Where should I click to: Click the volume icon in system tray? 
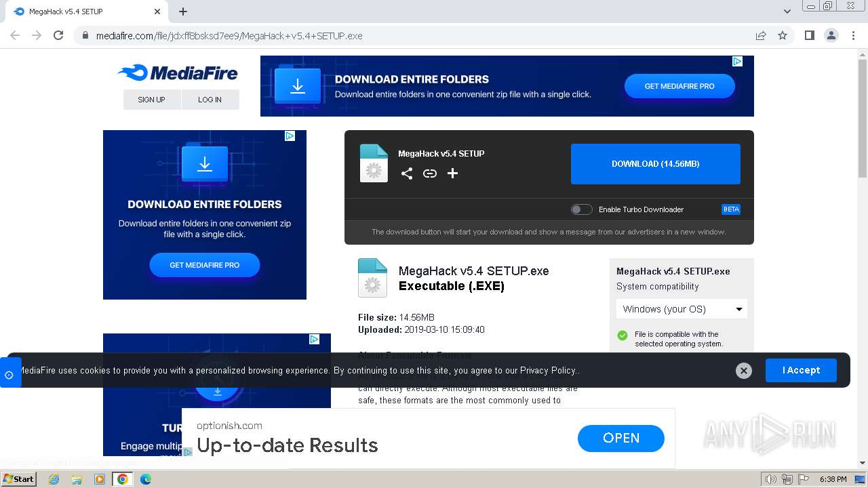pos(770,479)
